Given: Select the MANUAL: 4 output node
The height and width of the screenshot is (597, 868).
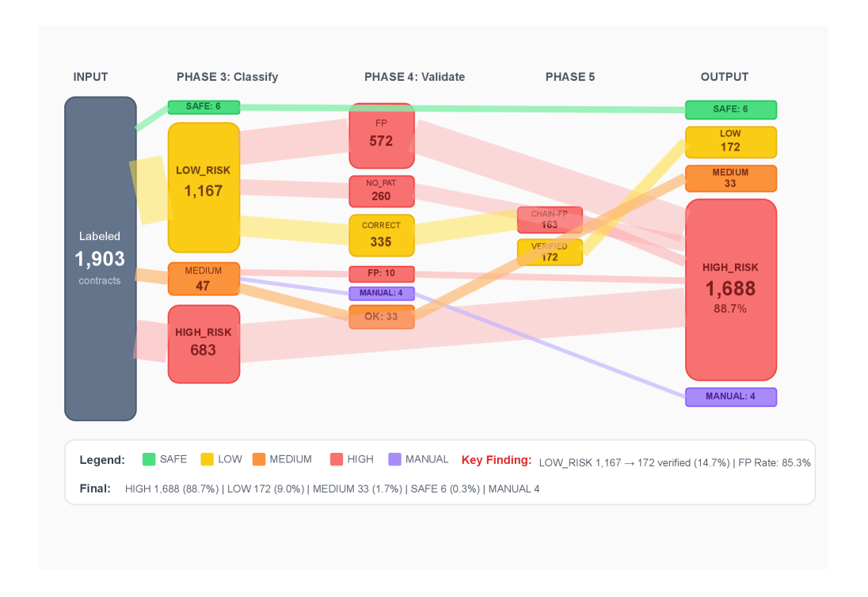Looking at the screenshot, I should tap(730, 397).
